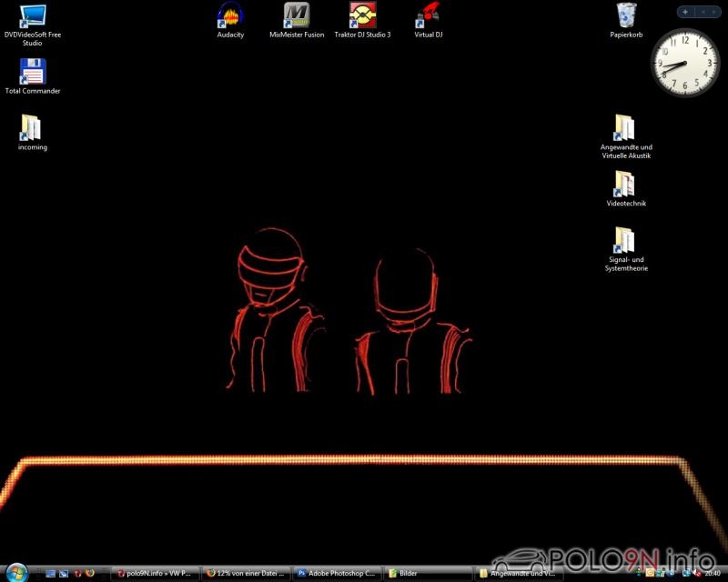
Task: Launch Firefox from the quick launch bar
Action: tap(90, 574)
